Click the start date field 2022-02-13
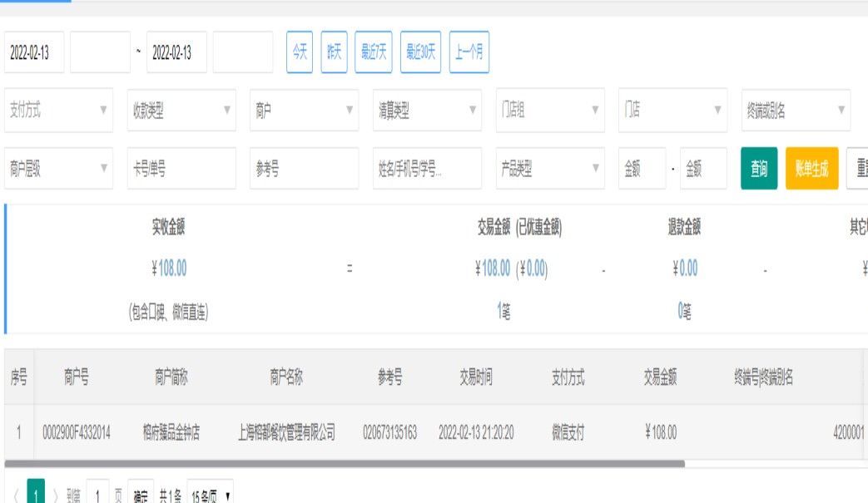This screenshot has height=503, width=868. (x=35, y=52)
